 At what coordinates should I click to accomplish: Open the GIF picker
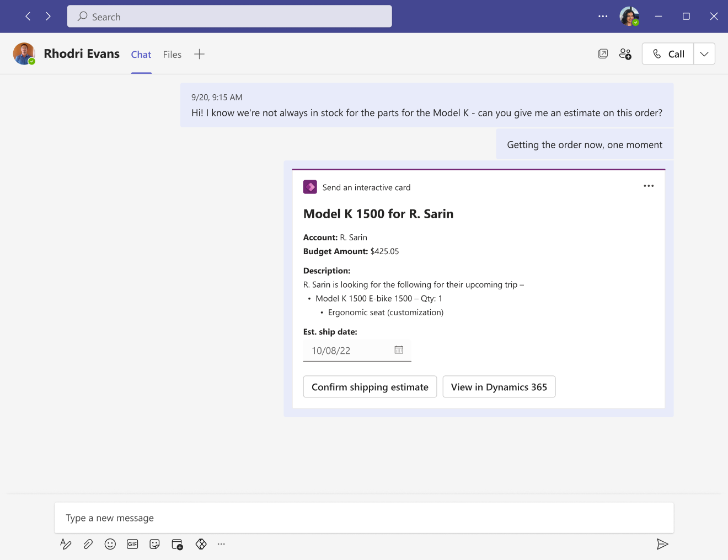(x=132, y=545)
